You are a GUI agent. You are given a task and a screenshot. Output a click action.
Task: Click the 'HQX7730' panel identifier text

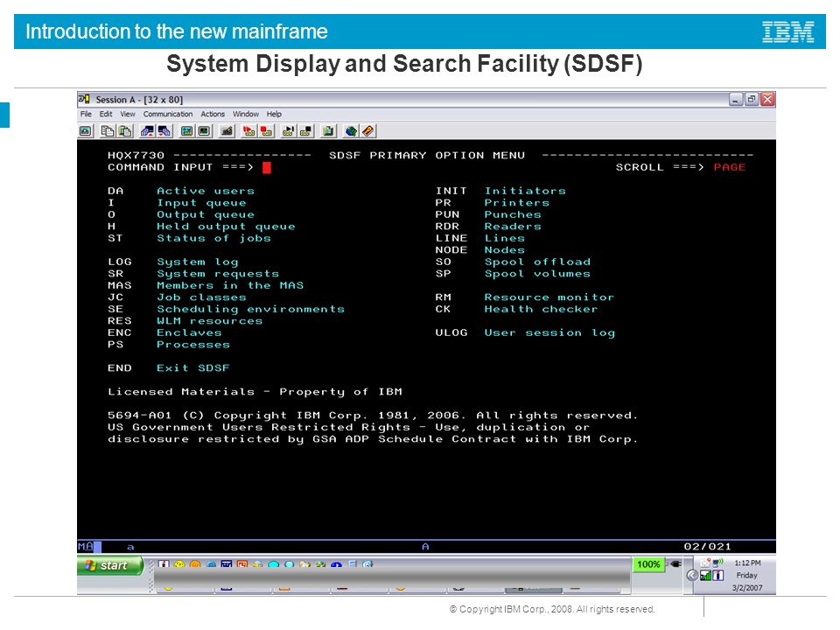coord(136,156)
